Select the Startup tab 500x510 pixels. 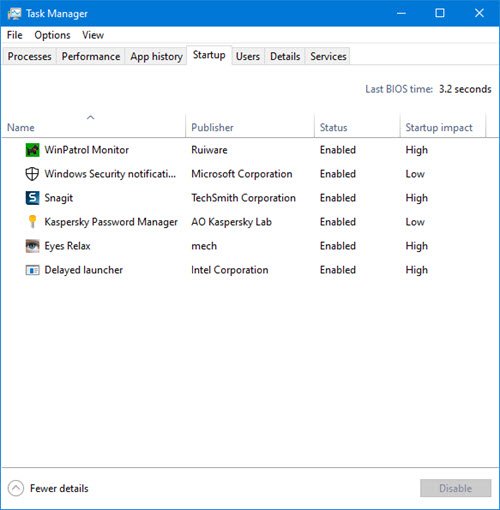coord(209,55)
